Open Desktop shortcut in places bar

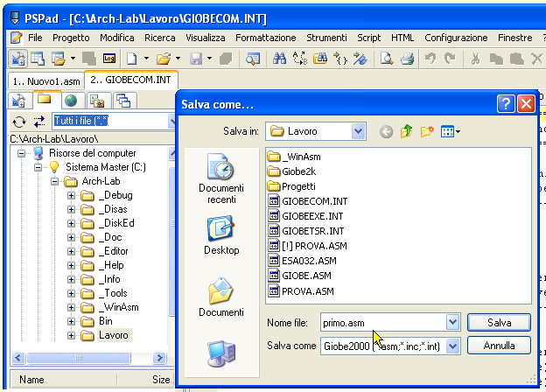coord(220,234)
